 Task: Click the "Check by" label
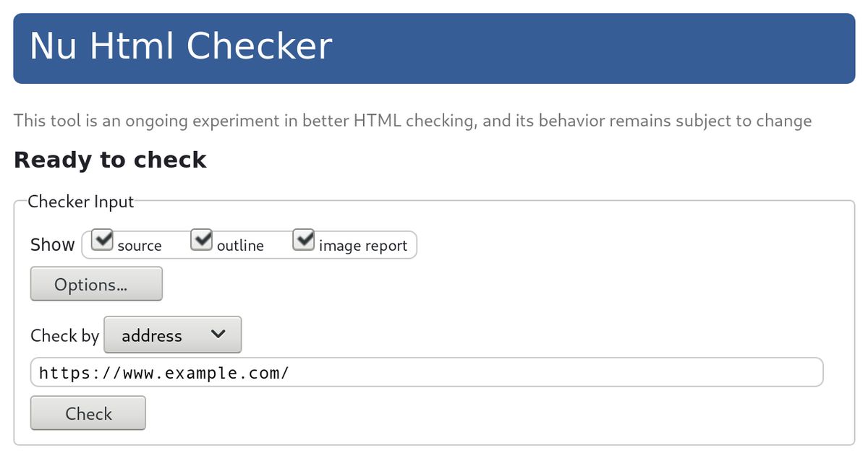click(64, 336)
